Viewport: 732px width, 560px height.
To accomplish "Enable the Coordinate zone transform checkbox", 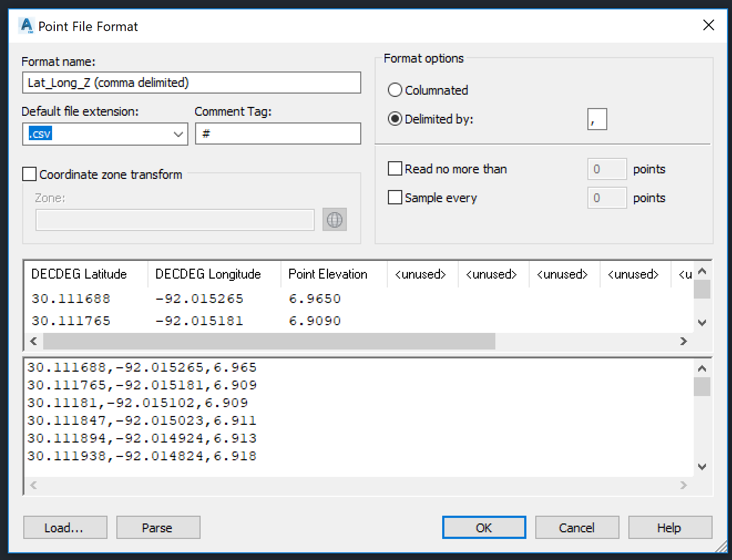I will click(x=29, y=174).
